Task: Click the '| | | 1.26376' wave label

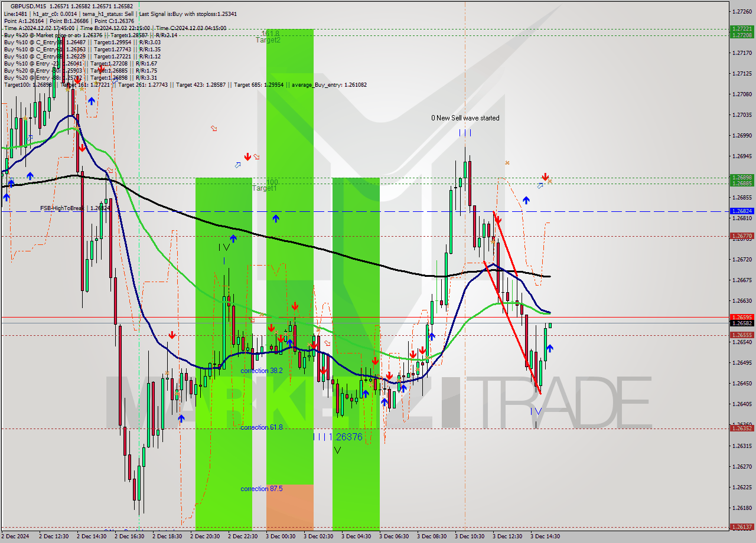Action: pos(338,437)
